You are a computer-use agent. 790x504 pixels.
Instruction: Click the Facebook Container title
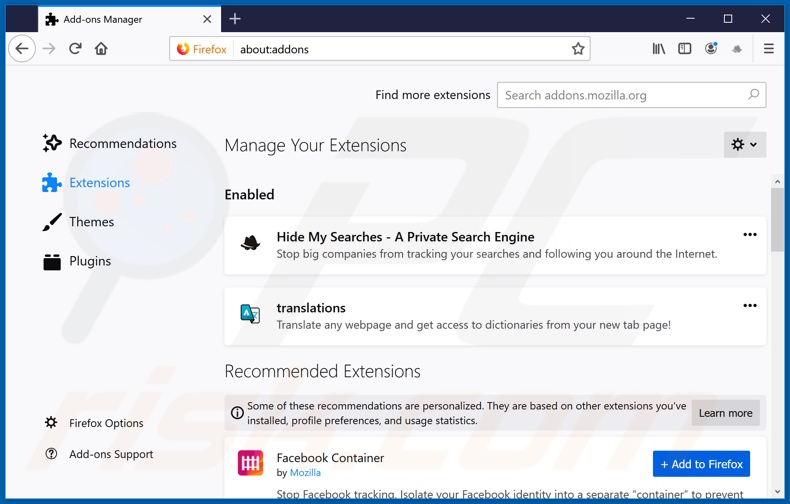[330, 458]
